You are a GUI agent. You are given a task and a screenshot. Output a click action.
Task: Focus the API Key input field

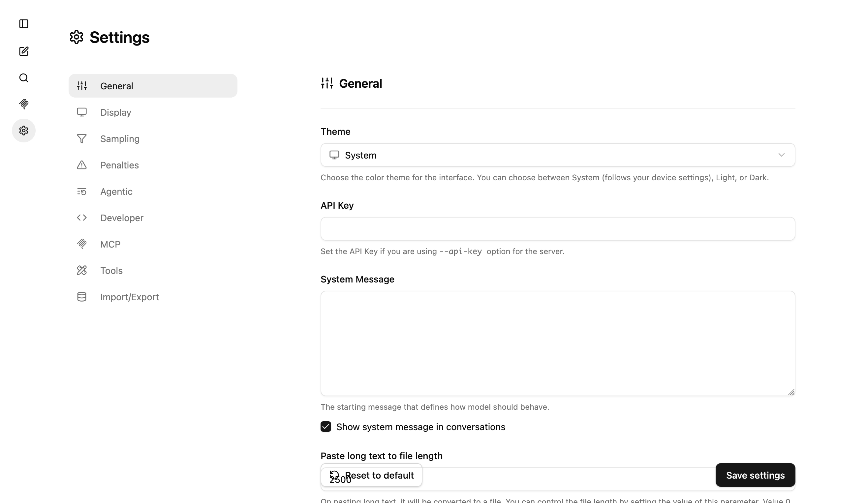tap(558, 229)
